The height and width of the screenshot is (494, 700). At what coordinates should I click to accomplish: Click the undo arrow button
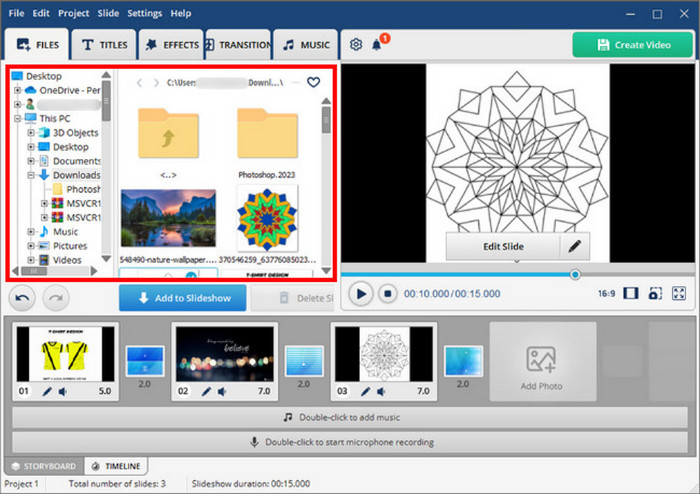pos(23,298)
